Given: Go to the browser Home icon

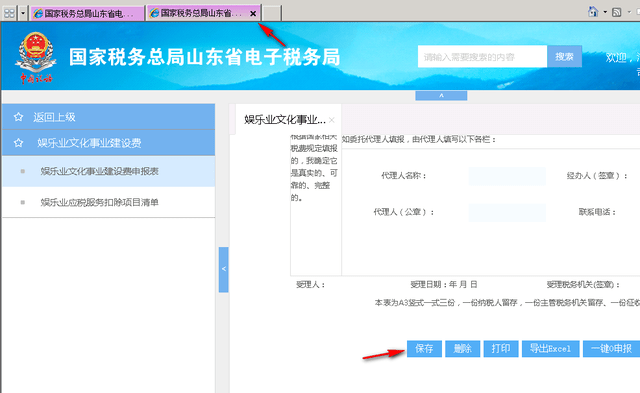Looking at the screenshot, I should 593,11.
